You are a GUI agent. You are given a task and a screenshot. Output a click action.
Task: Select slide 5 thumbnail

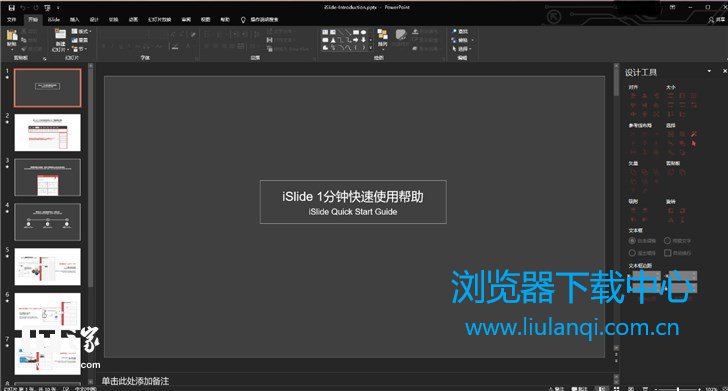coord(47,267)
